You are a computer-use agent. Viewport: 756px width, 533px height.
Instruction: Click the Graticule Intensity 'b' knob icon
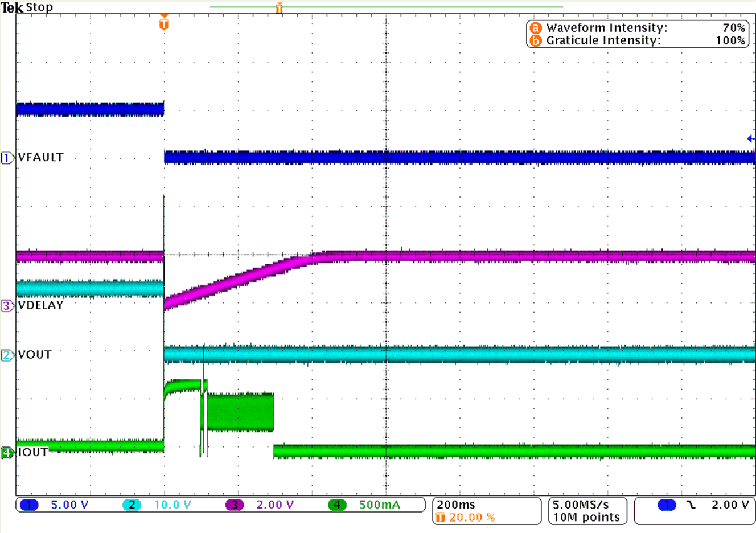click(x=535, y=41)
